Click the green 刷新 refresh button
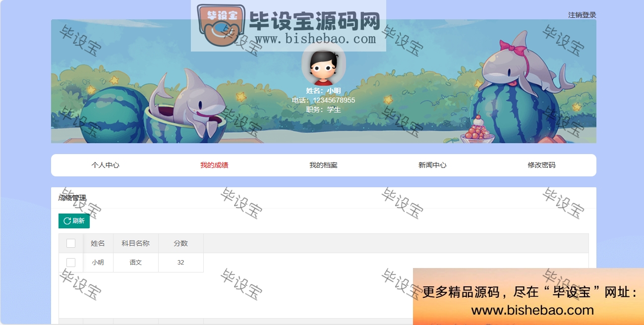644x325 pixels. (74, 221)
